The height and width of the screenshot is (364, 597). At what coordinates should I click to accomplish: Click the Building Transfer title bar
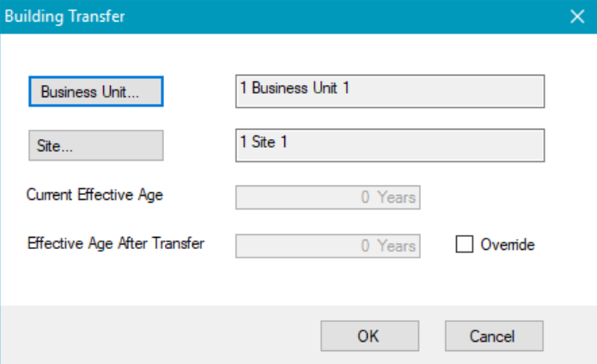tap(258, 15)
